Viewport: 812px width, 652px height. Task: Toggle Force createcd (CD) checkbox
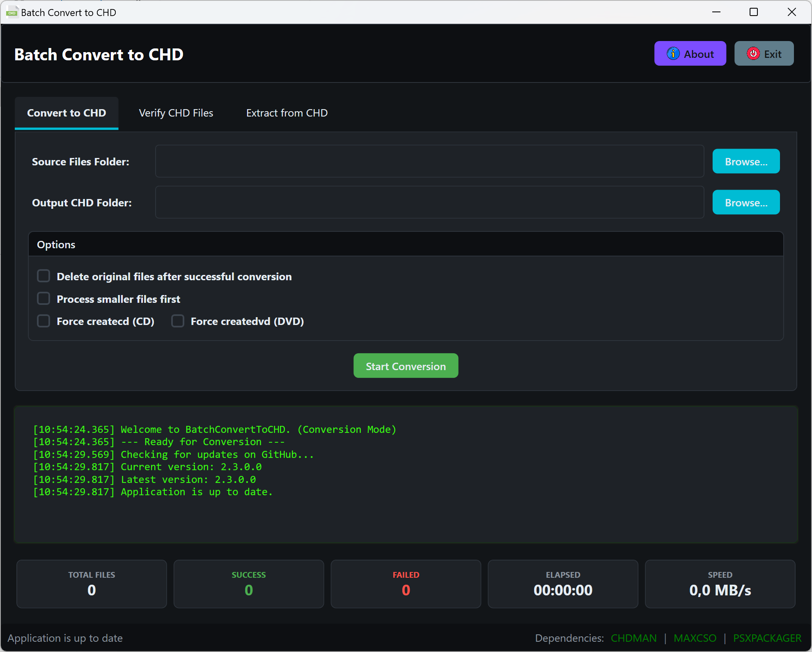[x=44, y=321]
